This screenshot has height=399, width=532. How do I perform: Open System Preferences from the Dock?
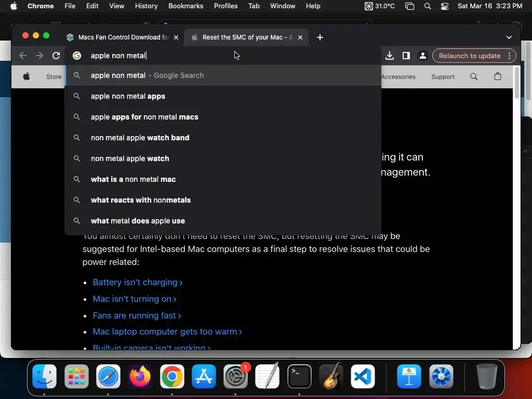coord(236,376)
